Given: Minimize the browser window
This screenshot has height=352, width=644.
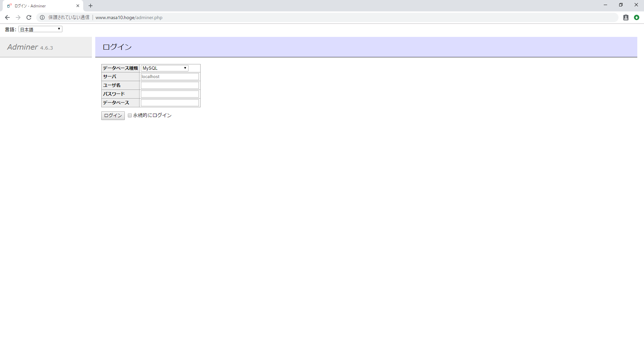Looking at the screenshot, I should pyautogui.click(x=605, y=5).
